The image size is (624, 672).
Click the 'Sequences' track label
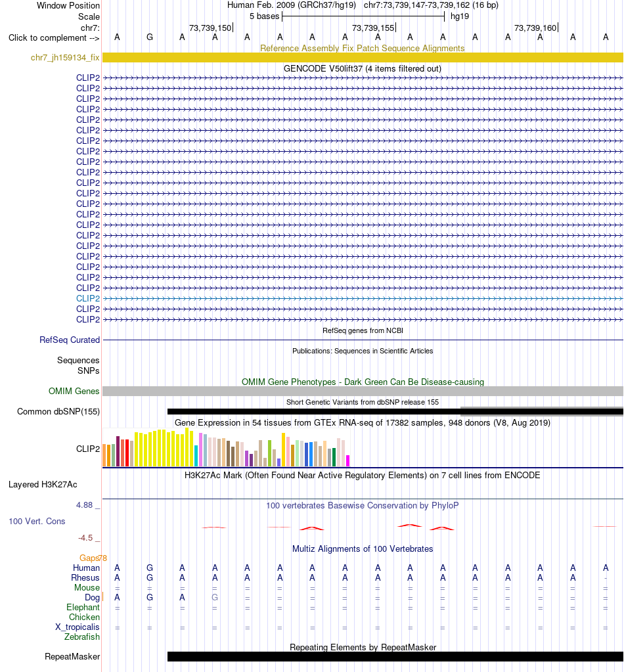(x=78, y=361)
